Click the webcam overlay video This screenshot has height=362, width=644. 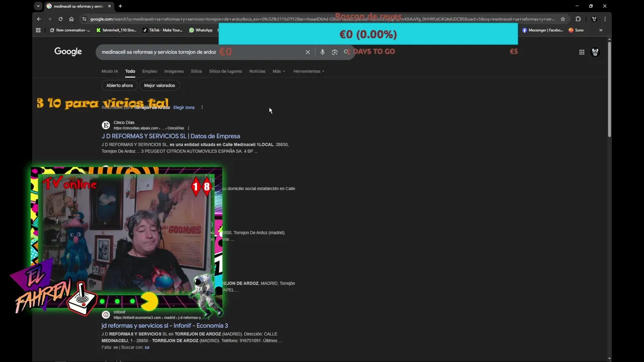click(126, 235)
